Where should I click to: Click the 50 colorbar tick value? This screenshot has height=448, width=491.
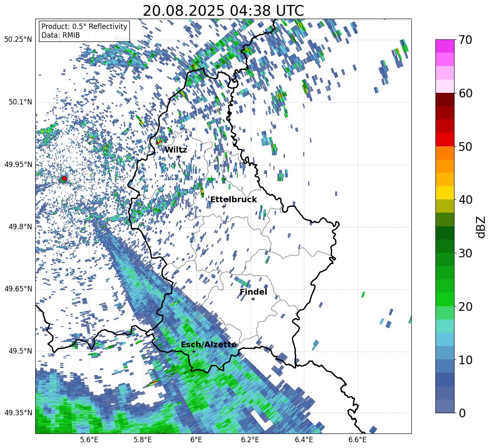(465, 146)
